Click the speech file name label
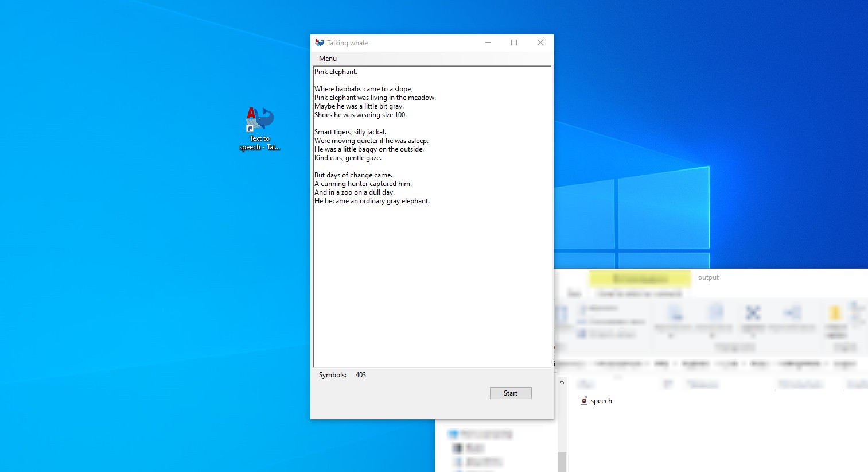 [x=601, y=401]
